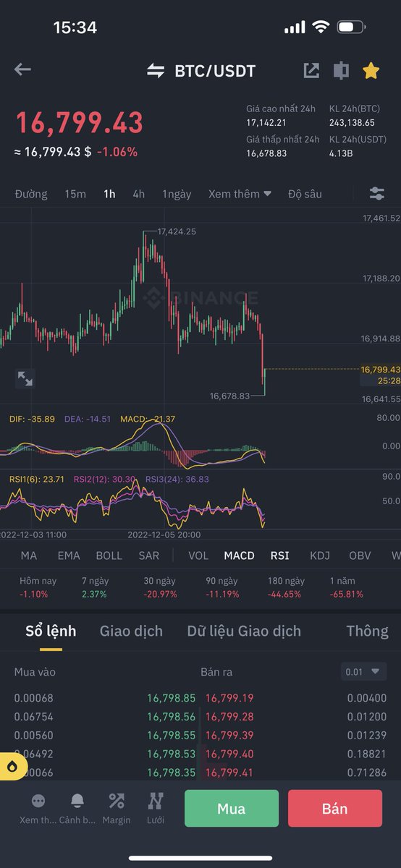
Task: Open the Sổ lệnh order book tab
Action: 51,631
